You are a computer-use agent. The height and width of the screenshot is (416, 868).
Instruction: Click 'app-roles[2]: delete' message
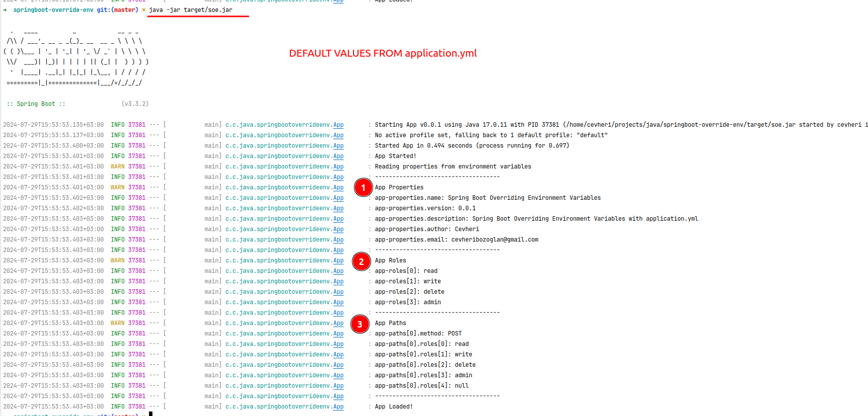[410, 292]
